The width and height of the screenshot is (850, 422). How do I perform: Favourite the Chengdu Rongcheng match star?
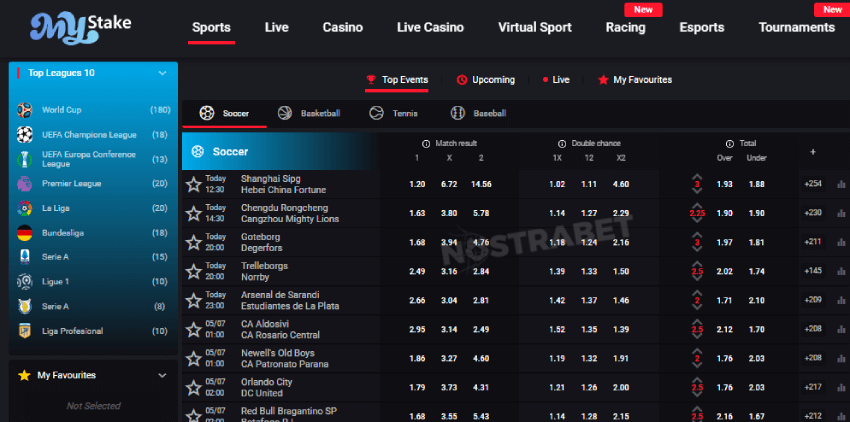[194, 213]
